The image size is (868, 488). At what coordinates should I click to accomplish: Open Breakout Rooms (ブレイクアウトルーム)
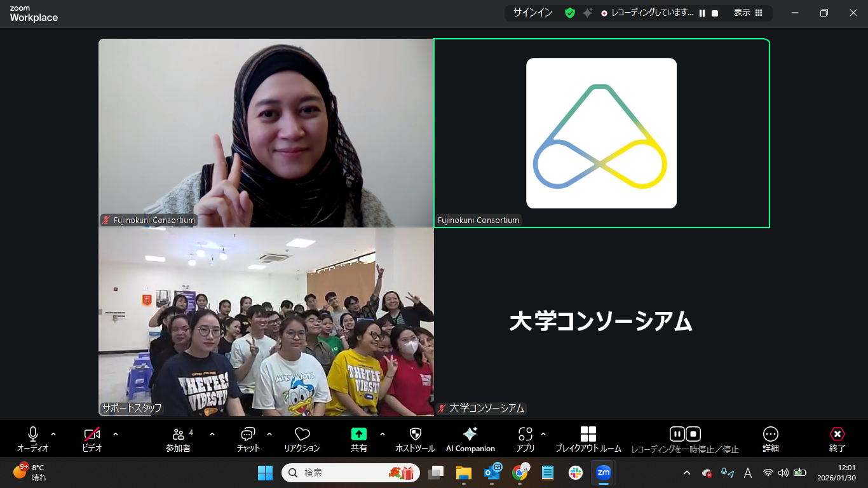tap(588, 438)
